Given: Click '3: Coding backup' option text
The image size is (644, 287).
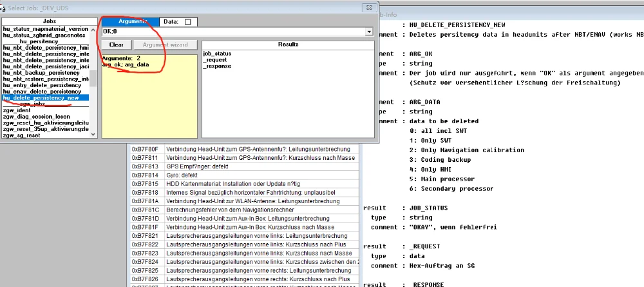Looking at the screenshot, I should (440, 159).
